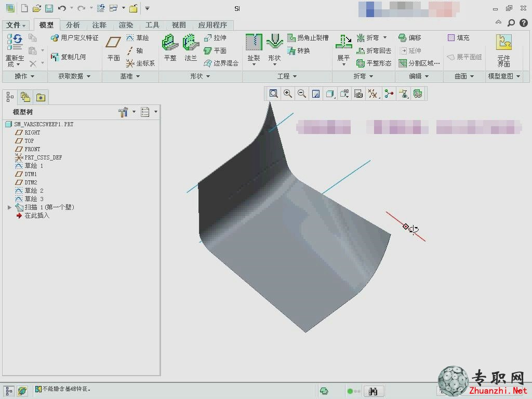The width and height of the screenshot is (532, 399).
Task: Select the DTM1 plane in tree
Action: pos(26,174)
